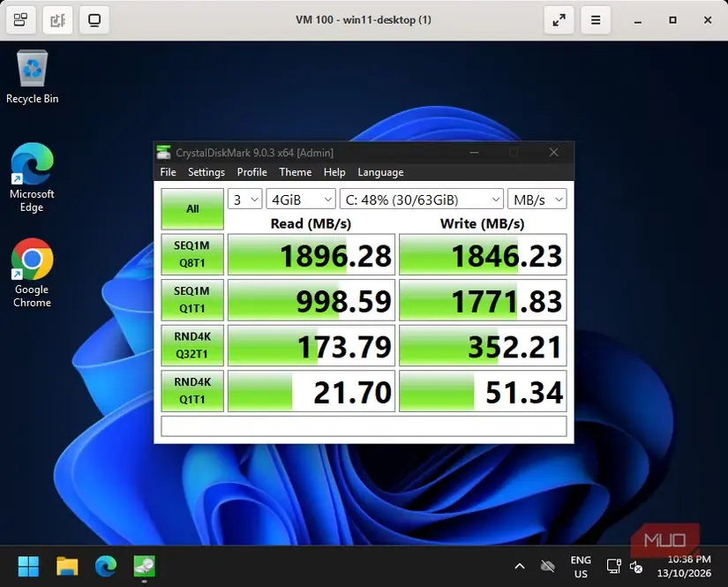Run the RND4K Q32T1 test
The height and width of the screenshot is (587, 728).
(x=192, y=345)
